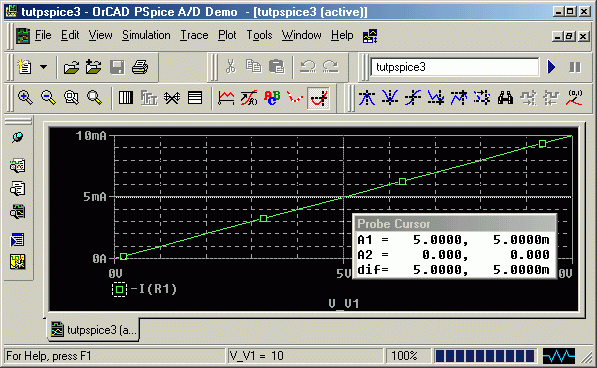Click the Cursor Trough icon

pyautogui.click(x=390, y=98)
